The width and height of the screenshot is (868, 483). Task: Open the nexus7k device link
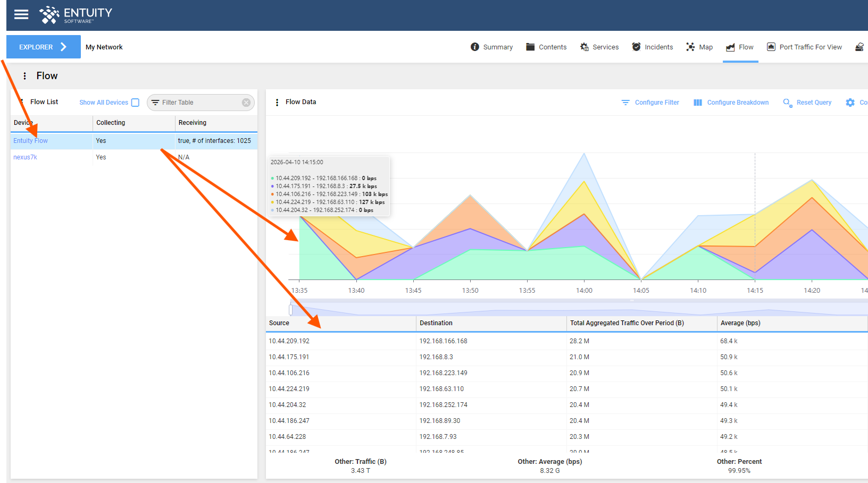tap(25, 157)
